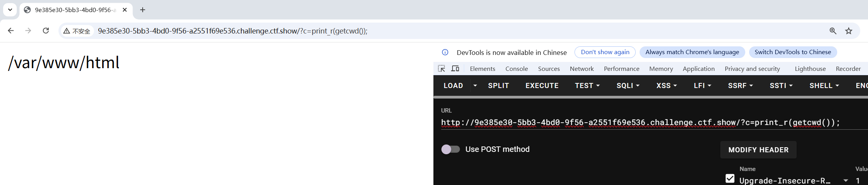Enable the Use POST method switch
The width and height of the screenshot is (868, 185).
(451, 149)
